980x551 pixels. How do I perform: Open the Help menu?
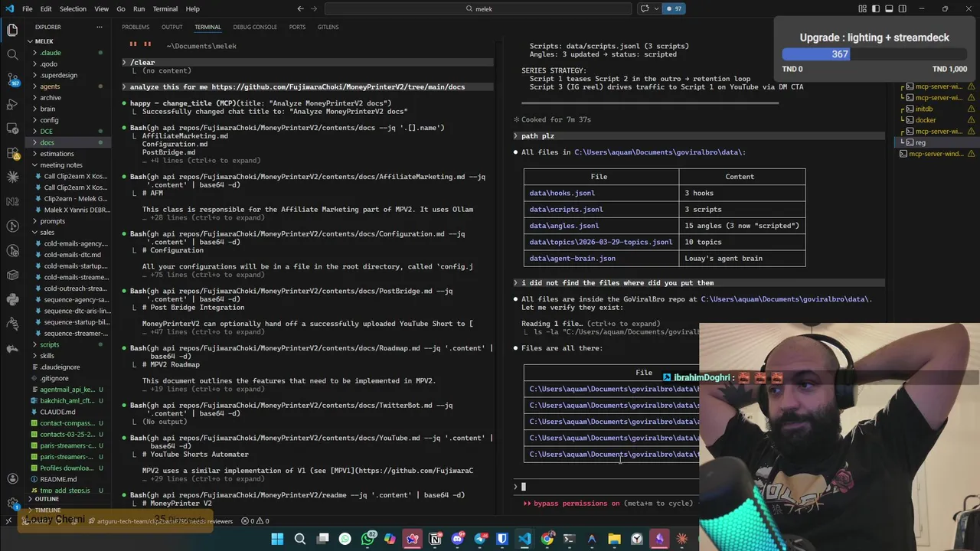192,8
